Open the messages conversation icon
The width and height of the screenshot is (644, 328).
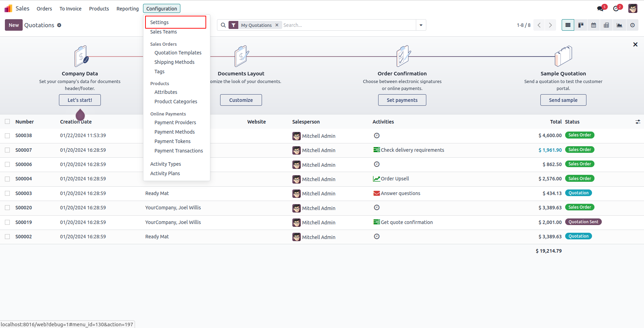(x=600, y=9)
